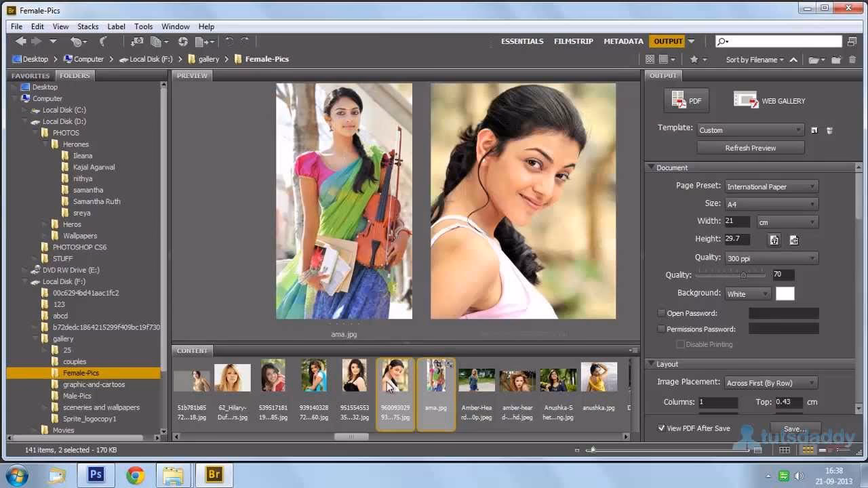Viewport: 868px width, 488px height.
Task: Enable the Permissions Password checkbox
Action: (661, 329)
